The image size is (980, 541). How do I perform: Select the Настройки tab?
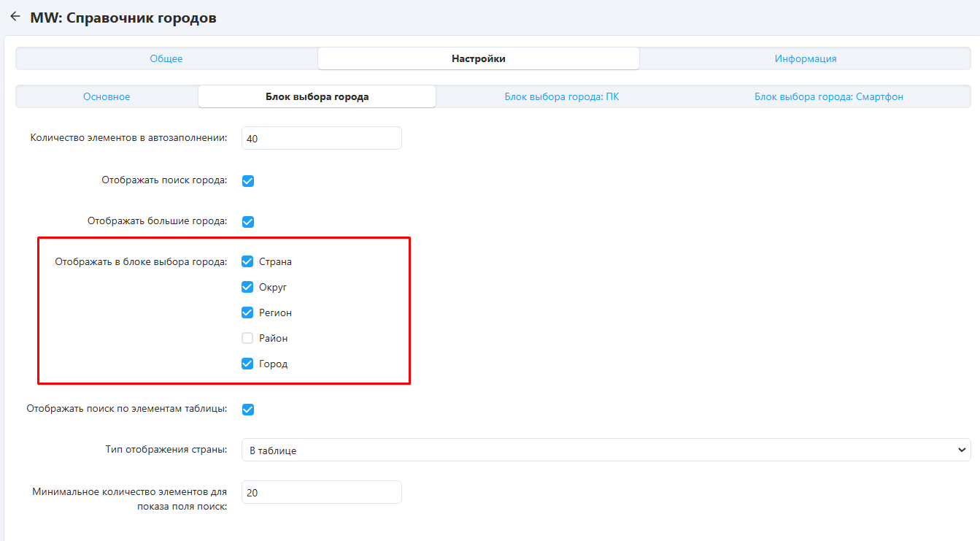click(x=478, y=58)
